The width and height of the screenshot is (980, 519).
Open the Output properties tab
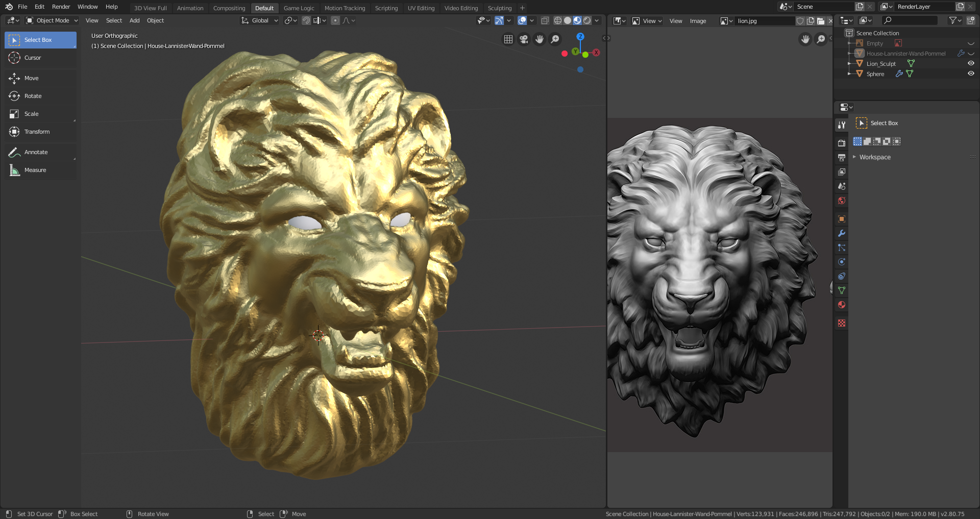point(842,157)
